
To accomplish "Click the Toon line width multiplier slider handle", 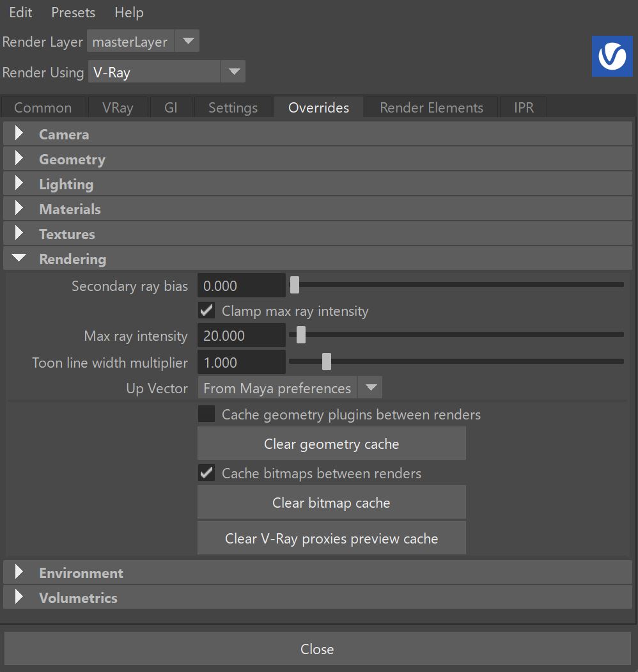I will [327, 361].
